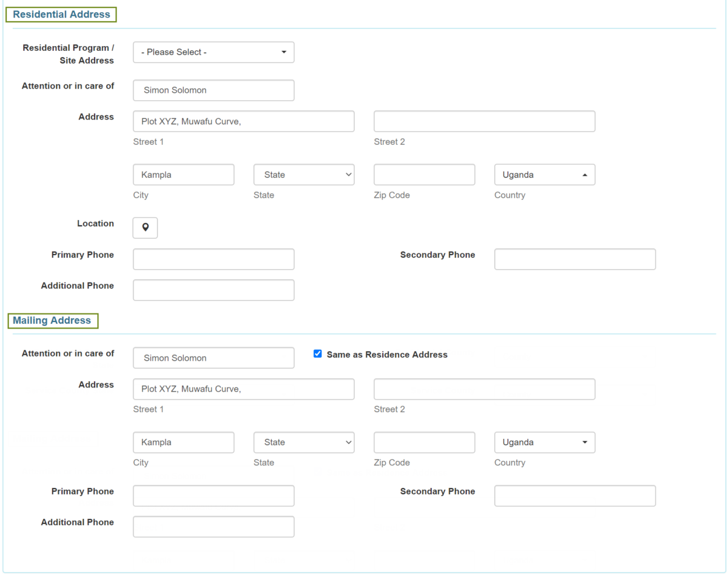728x576 pixels.
Task: Expand the mailing address State dropdown
Action: click(x=304, y=443)
